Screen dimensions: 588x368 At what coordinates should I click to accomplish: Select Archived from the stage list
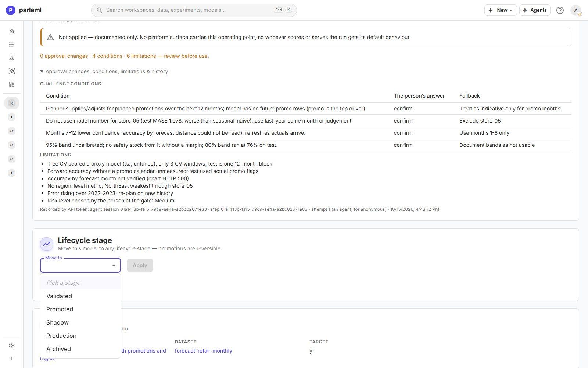coord(80,349)
